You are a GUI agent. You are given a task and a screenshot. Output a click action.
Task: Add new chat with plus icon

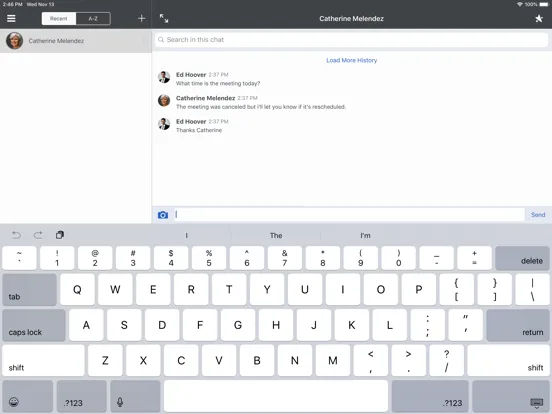coord(142,18)
